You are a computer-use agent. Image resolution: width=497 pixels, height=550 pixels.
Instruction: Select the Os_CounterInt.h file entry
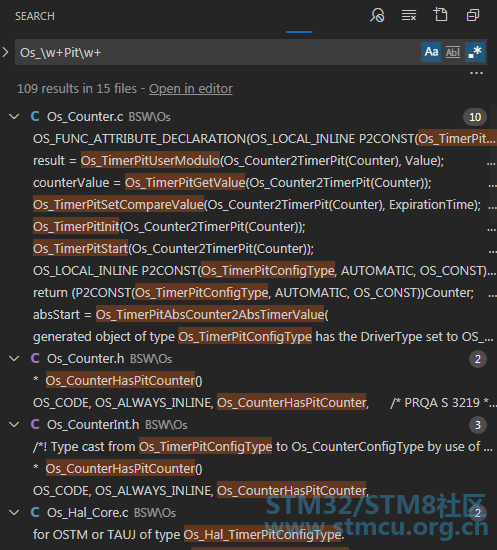point(93,425)
